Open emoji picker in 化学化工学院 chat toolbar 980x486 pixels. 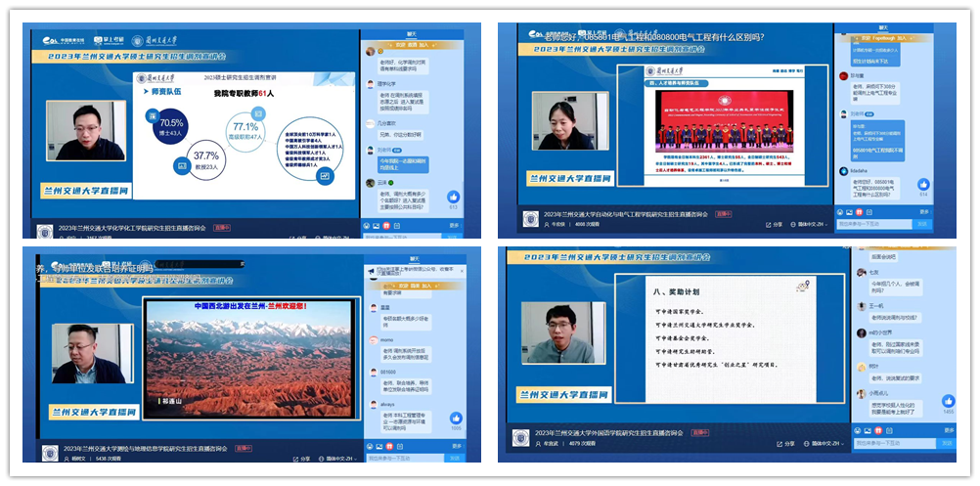[367, 225]
